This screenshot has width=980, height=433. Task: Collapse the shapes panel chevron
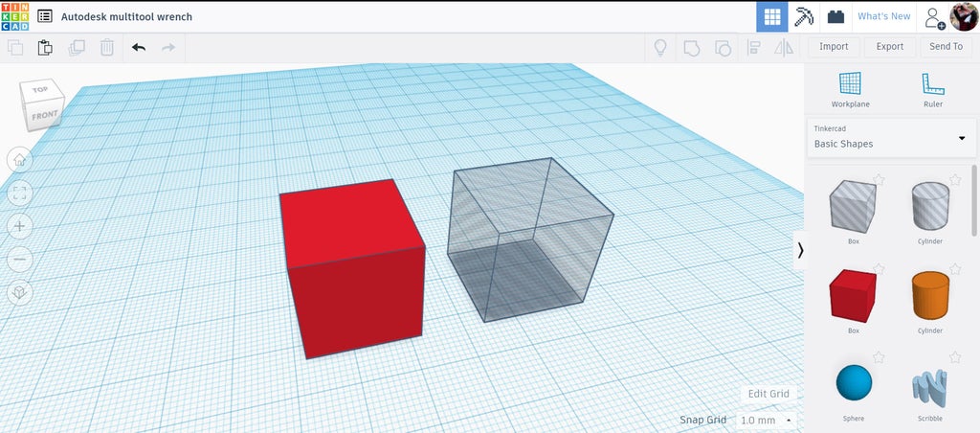800,250
